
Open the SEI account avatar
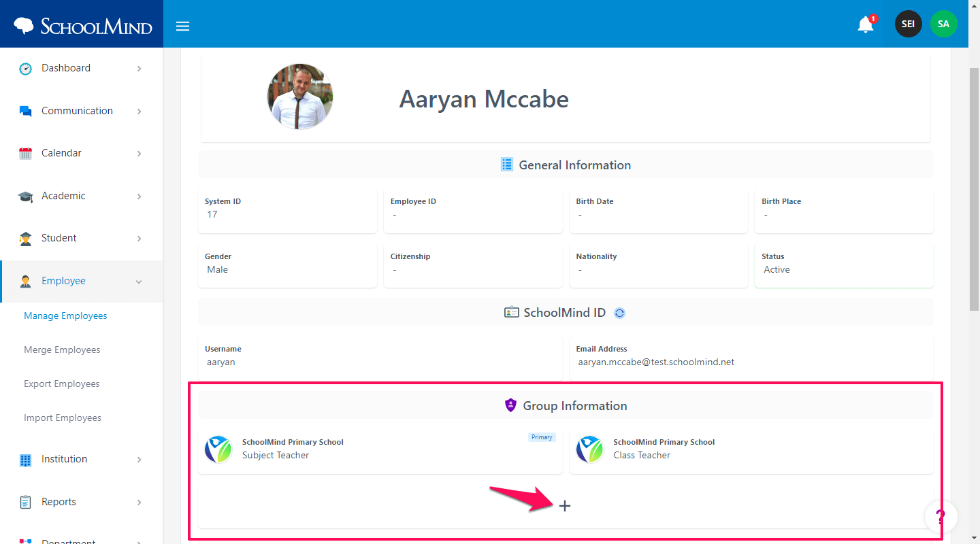coord(908,24)
